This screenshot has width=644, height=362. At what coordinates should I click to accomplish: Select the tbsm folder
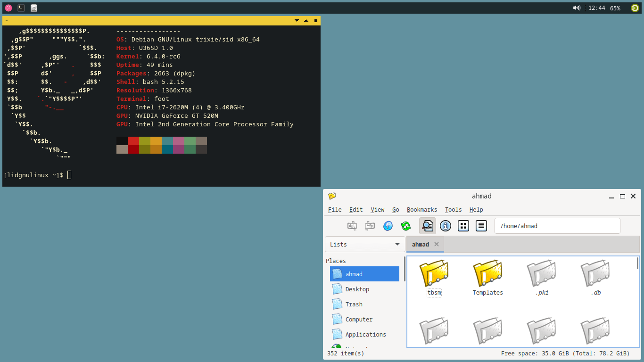pyautogui.click(x=434, y=278)
